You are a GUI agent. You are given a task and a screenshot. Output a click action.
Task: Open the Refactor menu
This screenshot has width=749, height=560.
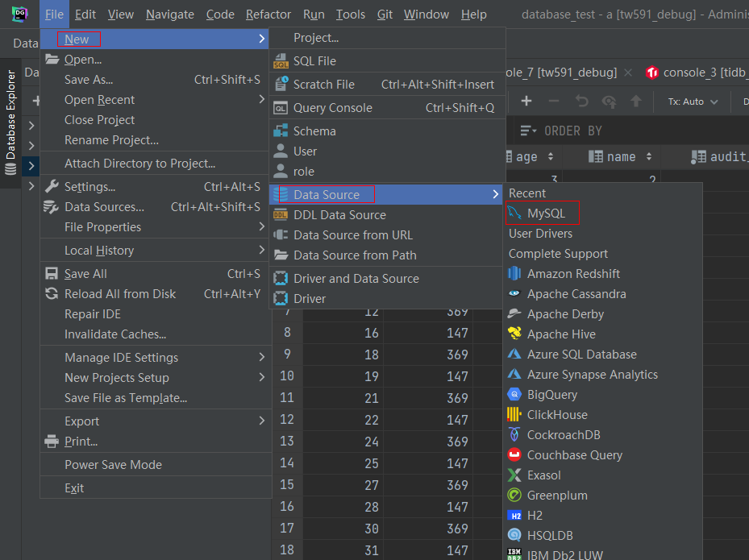point(268,15)
